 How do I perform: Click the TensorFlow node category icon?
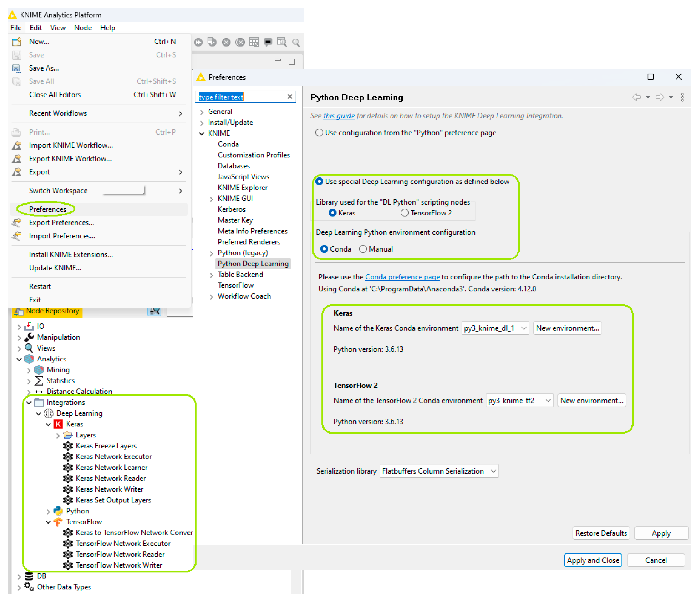[x=58, y=522]
